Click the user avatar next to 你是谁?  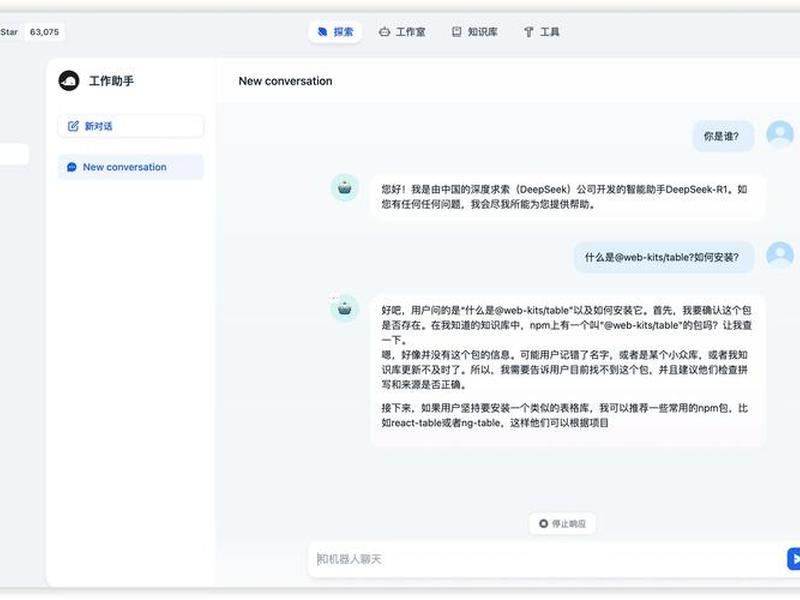click(x=780, y=134)
